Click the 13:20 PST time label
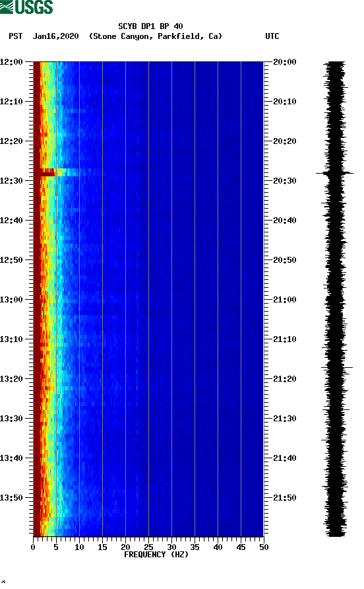The height and width of the screenshot is (589, 364). 11,378
